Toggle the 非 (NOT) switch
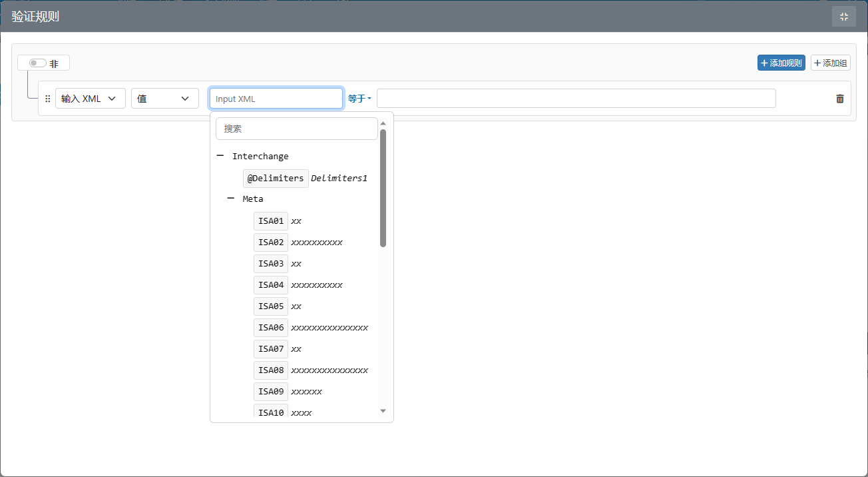 click(37, 63)
